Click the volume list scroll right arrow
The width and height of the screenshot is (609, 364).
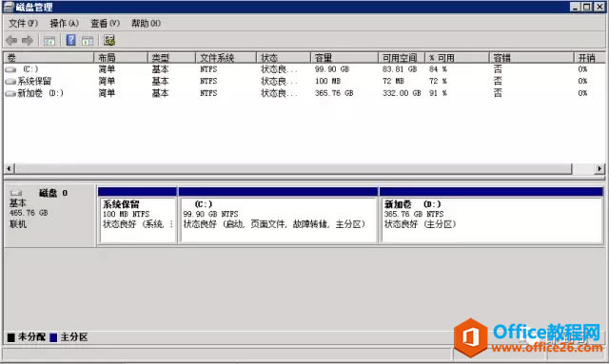click(x=599, y=168)
